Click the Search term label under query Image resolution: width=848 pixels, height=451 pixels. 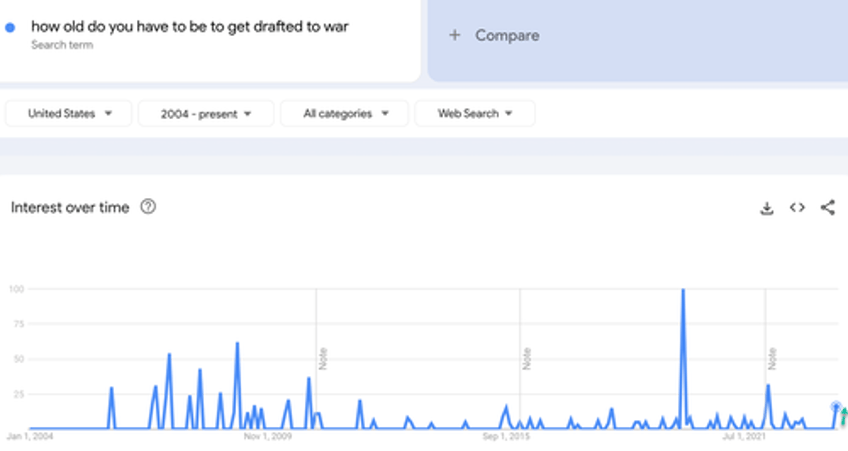click(x=60, y=45)
